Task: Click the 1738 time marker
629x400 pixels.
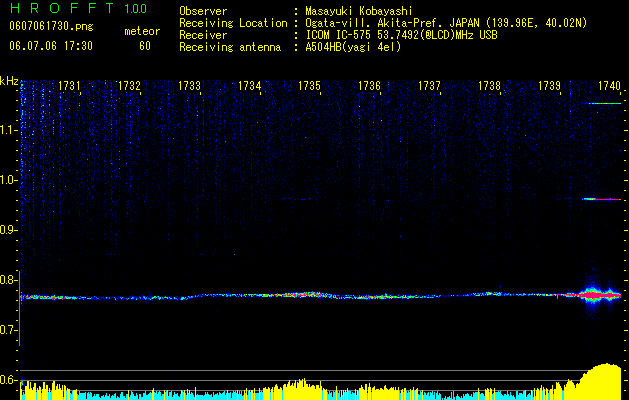Action: pyautogui.click(x=489, y=86)
